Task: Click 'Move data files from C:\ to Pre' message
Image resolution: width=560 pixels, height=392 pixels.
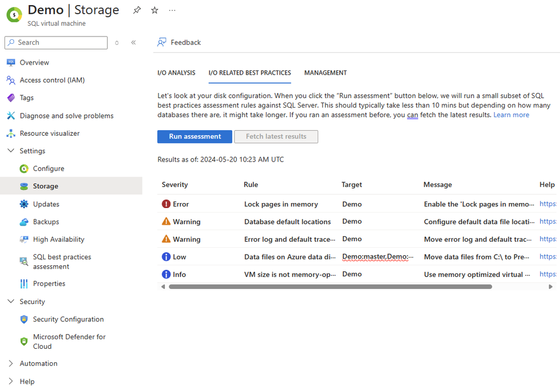Action: coord(476,257)
